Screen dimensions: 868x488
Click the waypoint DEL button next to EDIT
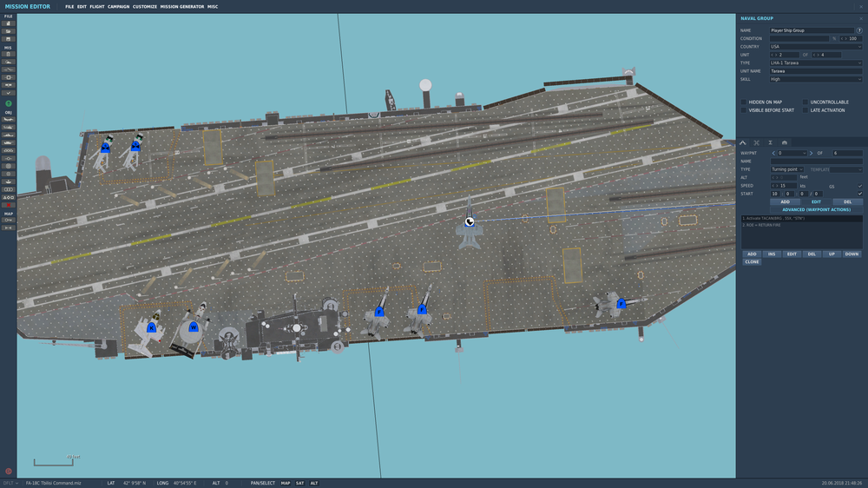pyautogui.click(x=847, y=201)
